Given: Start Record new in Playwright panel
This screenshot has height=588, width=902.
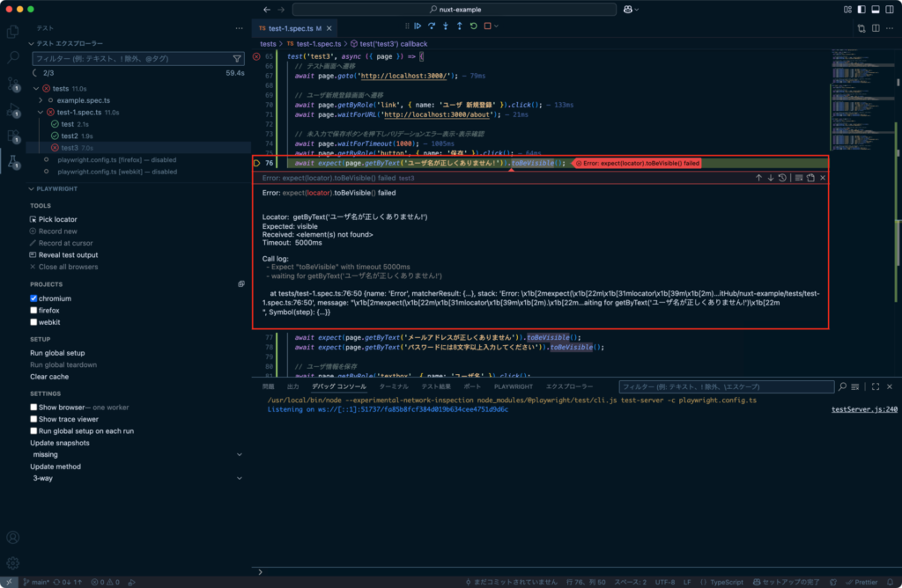Looking at the screenshot, I should 58,231.
